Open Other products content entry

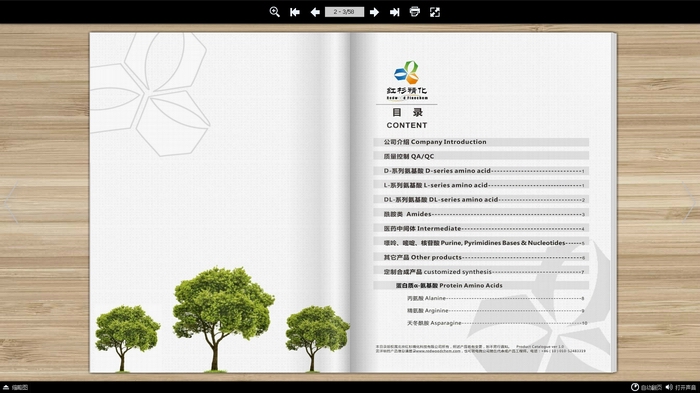[481, 257]
